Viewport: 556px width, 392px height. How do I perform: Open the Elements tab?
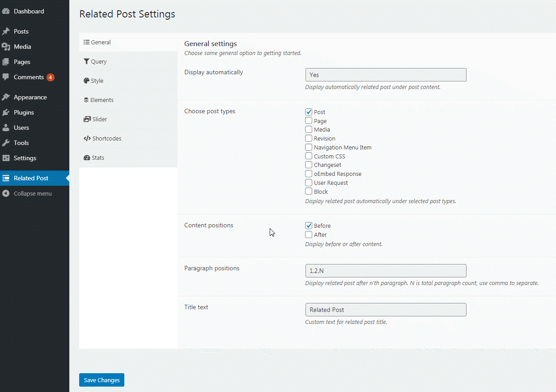(x=128, y=100)
